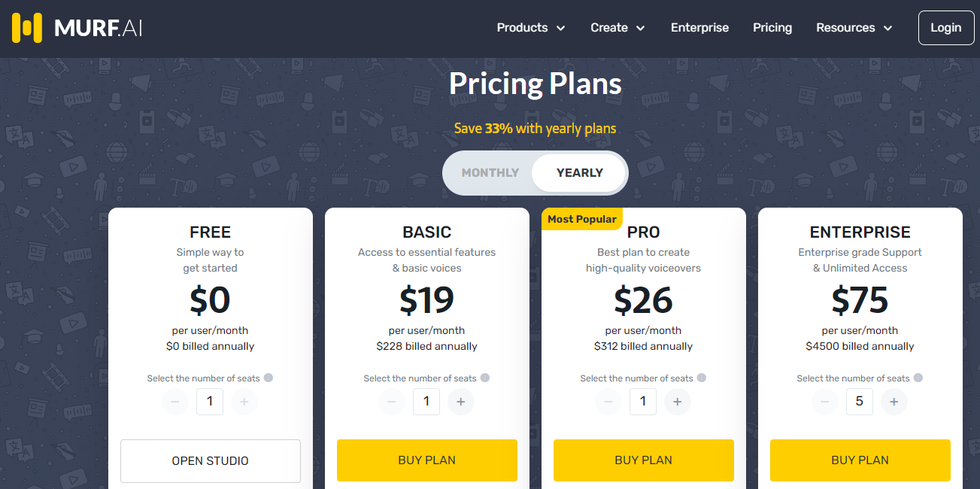Viewport: 980px width, 489px height.
Task: Click the Pro plan seats info icon
Action: pyautogui.click(x=702, y=378)
